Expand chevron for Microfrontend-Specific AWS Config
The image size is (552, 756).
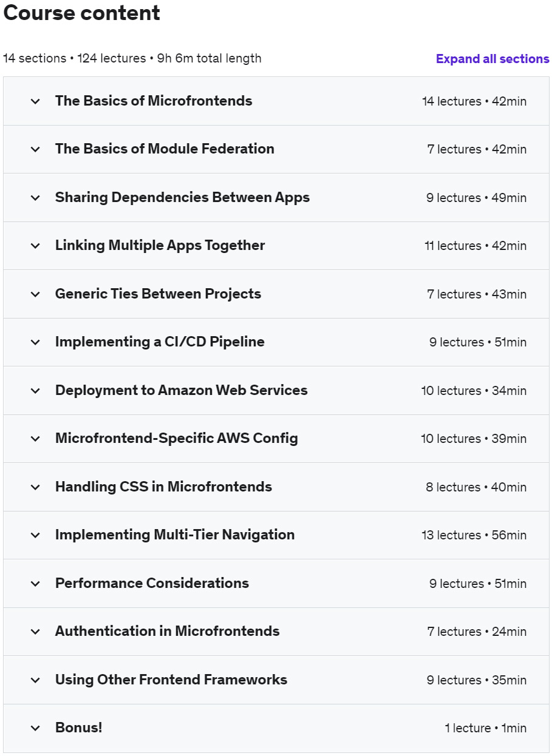click(x=35, y=439)
